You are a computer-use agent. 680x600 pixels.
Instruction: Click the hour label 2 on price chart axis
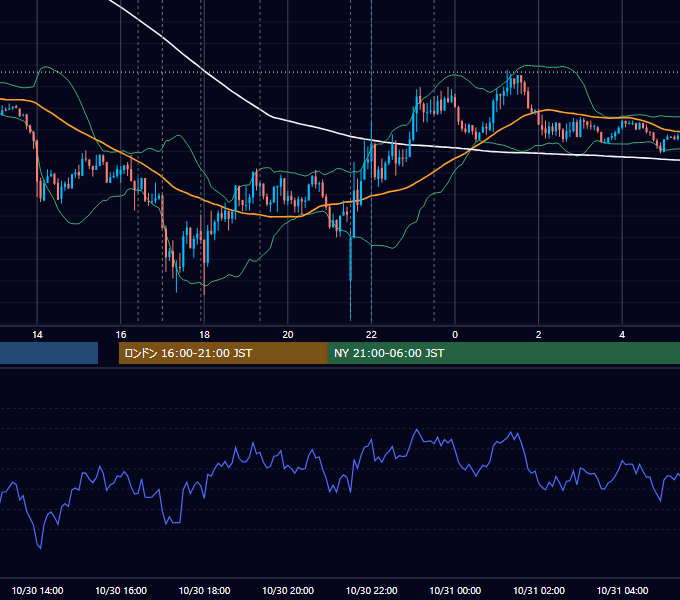click(x=539, y=335)
